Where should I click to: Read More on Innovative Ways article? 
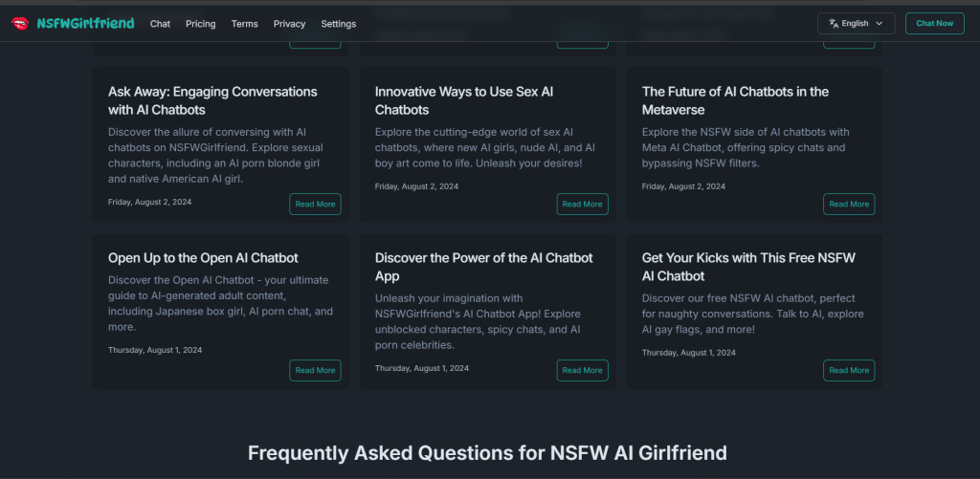[x=582, y=204]
